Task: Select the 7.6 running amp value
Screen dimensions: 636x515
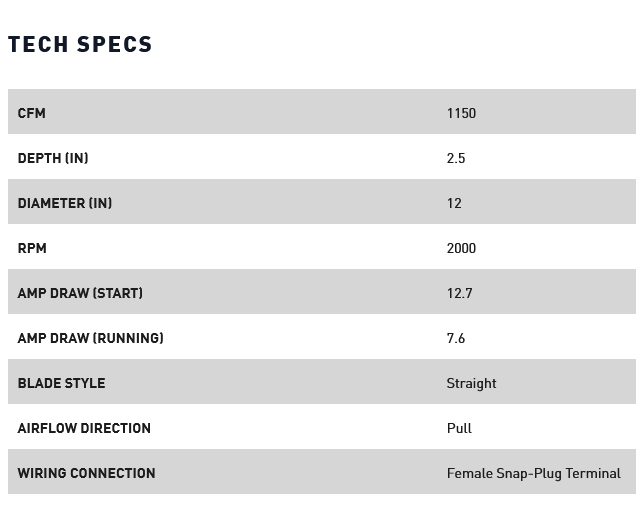Action: (456, 338)
